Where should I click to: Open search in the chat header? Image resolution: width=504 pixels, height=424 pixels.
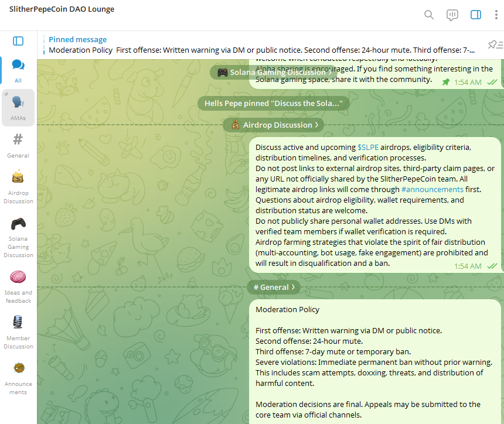429,15
